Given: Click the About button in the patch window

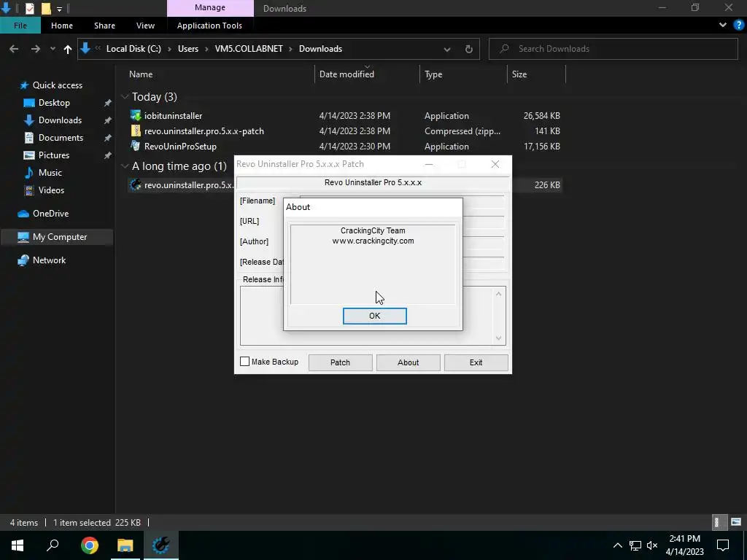Looking at the screenshot, I should [x=409, y=362].
